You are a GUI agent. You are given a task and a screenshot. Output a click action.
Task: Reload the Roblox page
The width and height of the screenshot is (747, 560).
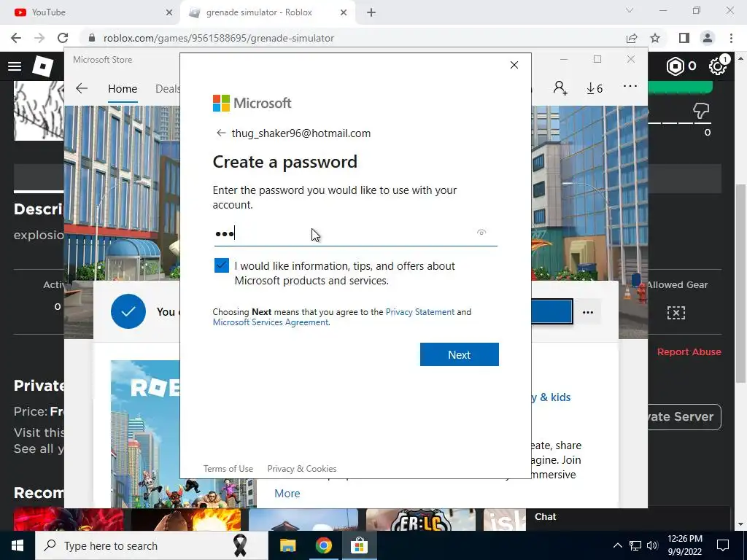[x=63, y=38]
